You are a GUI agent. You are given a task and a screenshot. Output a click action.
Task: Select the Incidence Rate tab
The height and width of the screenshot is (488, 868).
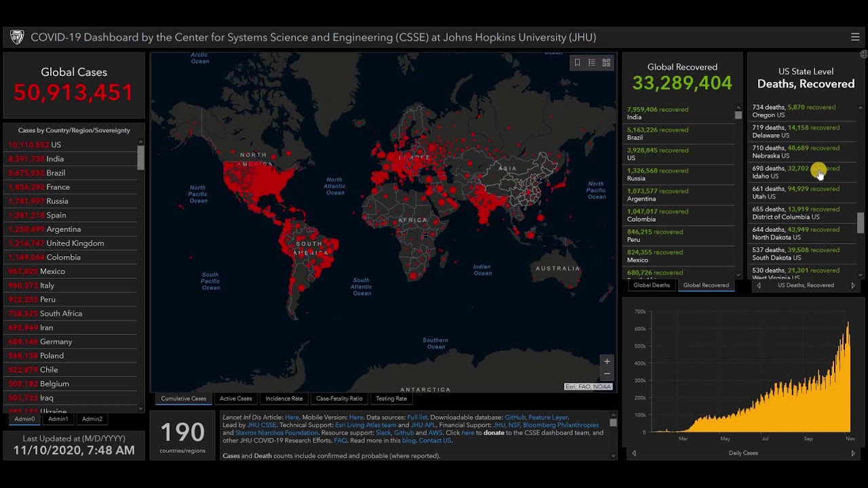tap(284, 399)
